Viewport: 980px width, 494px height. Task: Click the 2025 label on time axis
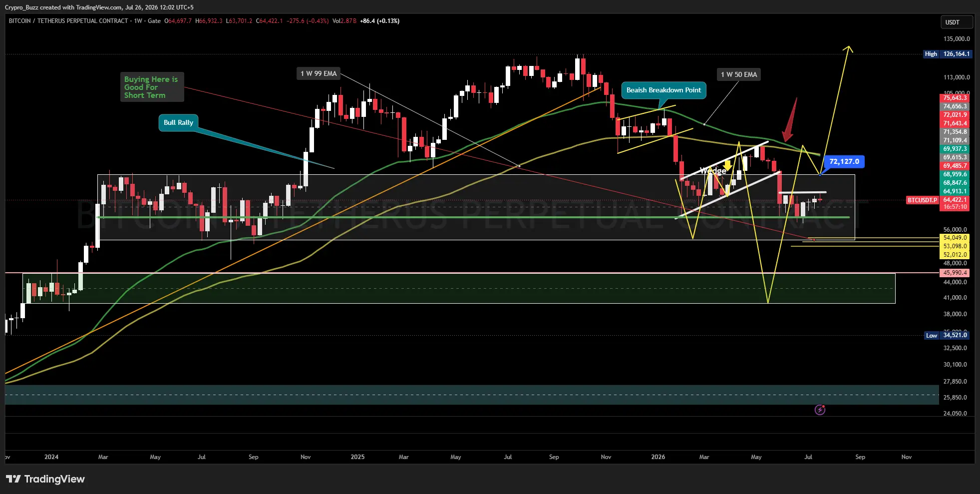tap(357, 457)
